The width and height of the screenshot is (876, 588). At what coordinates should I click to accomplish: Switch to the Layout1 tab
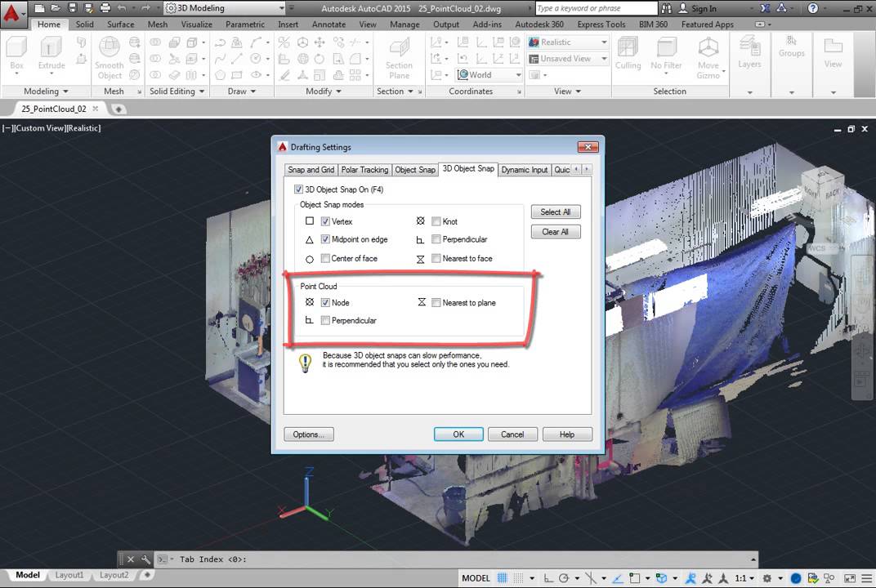[x=69, y=575]
